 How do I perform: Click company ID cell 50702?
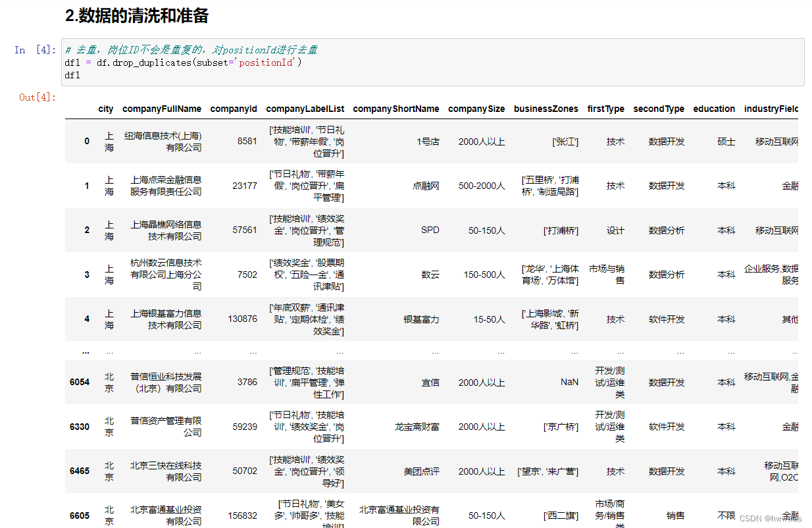point(245,471)
